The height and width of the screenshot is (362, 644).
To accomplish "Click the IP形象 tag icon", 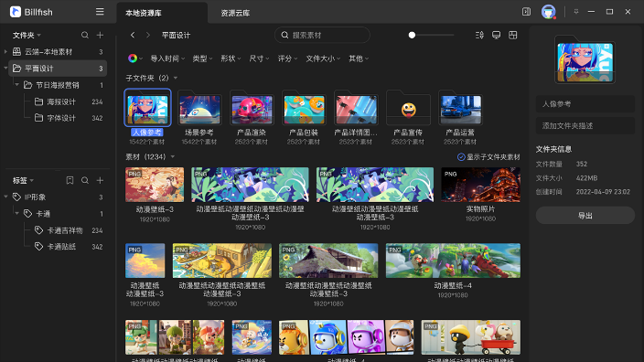I will click(16, 197).
